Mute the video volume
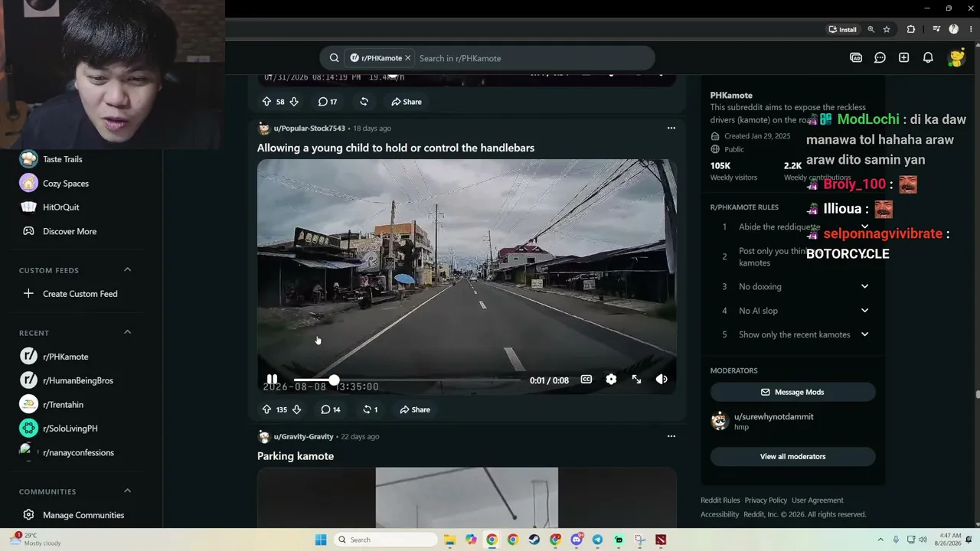 661,380
